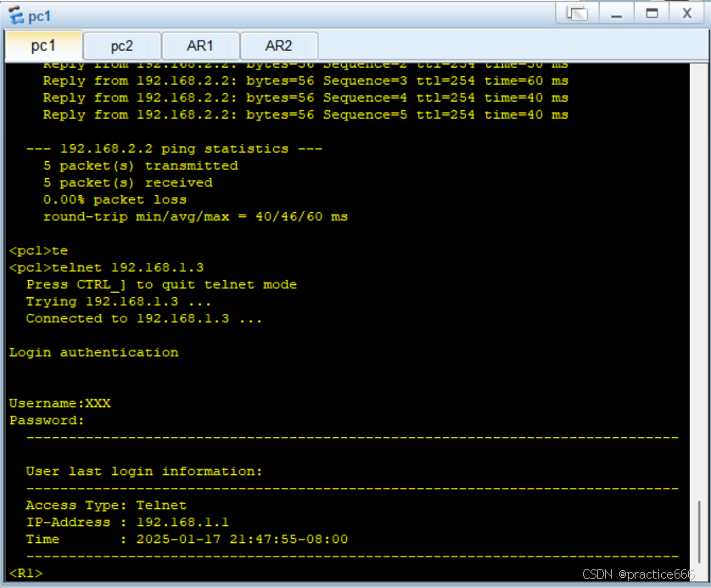The height and width of the screenshot is (588, 711).
Task: Click the 'telnet 192.168.1.3' command line
Action: pos(107,267)
